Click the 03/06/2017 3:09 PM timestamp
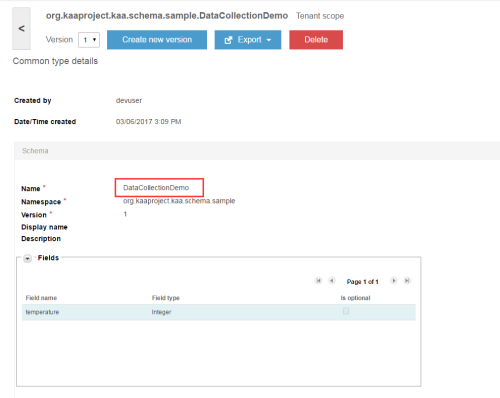This screenshot has height=398, width=500. pyautogui.click(x=148, y=122)
